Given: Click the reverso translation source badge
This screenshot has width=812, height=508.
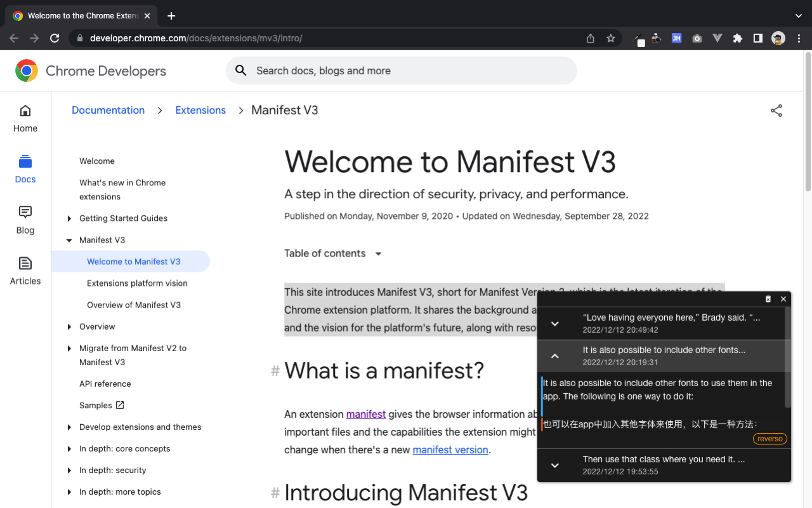Looking at the screenshot, I should coord(770,439).
